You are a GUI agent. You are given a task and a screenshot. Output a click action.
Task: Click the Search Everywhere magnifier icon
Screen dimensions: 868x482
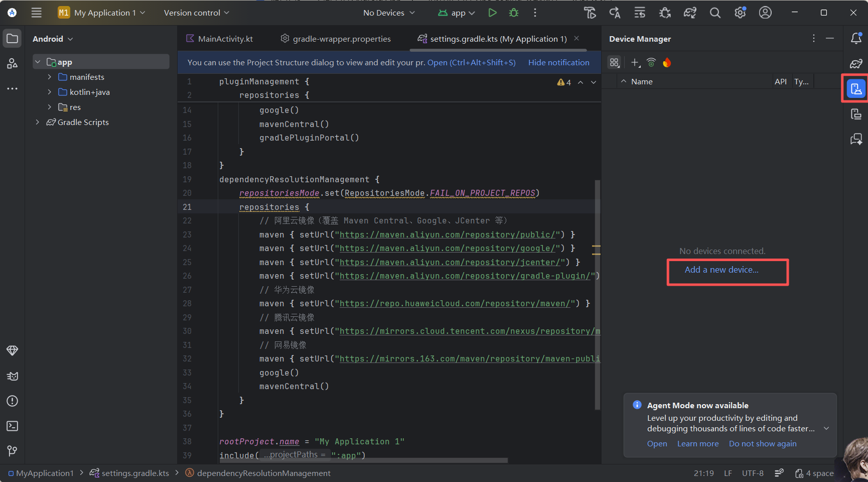(715, 13)
